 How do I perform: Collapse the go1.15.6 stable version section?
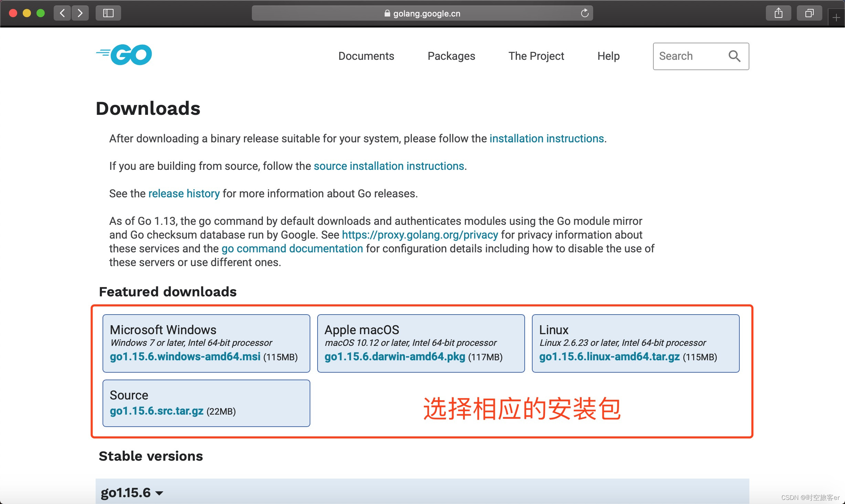click(x=132, y=493)
